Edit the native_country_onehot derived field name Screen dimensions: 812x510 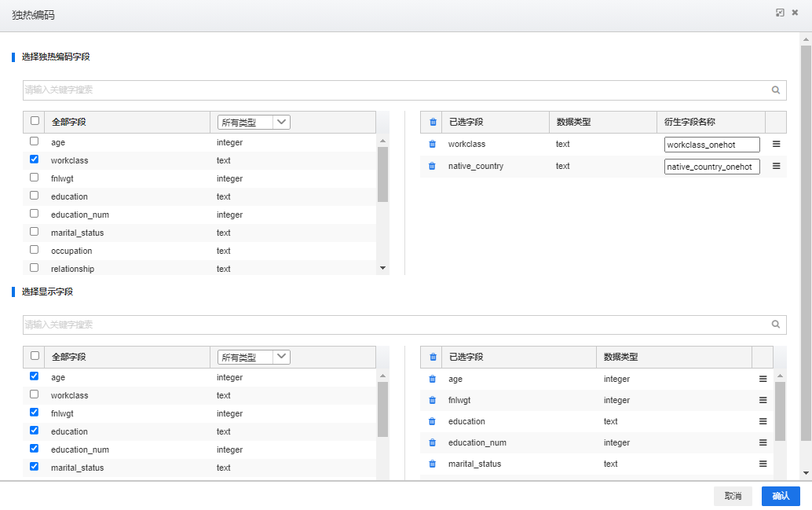coord(712,167)
